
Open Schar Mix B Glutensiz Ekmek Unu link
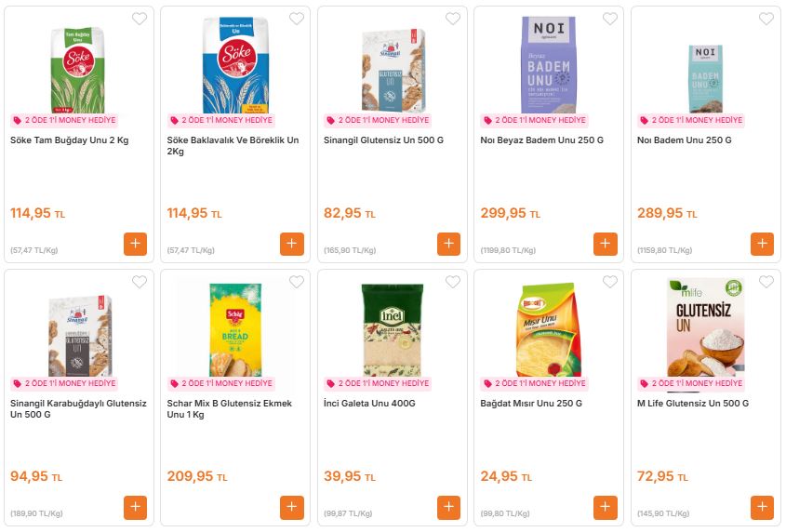[230, 409]
